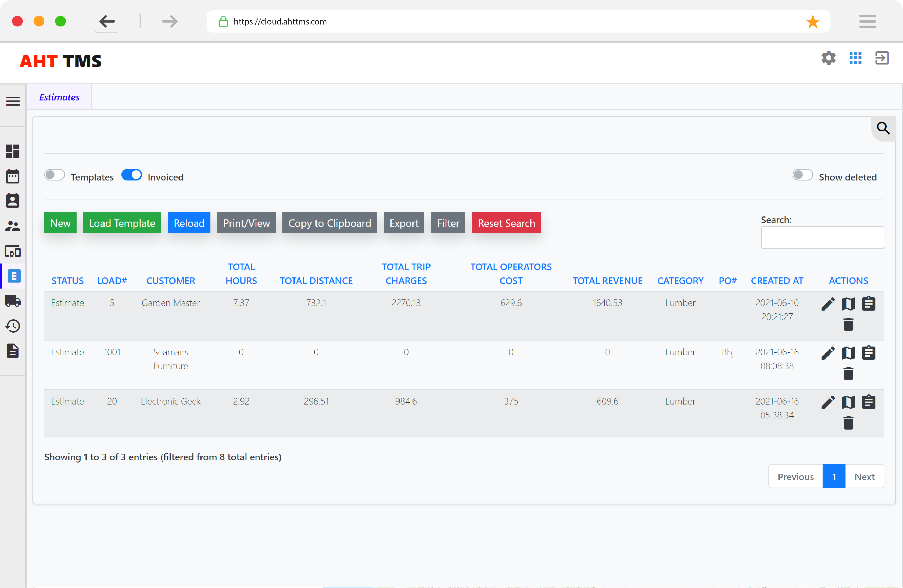Click the New button

[60, 223]
